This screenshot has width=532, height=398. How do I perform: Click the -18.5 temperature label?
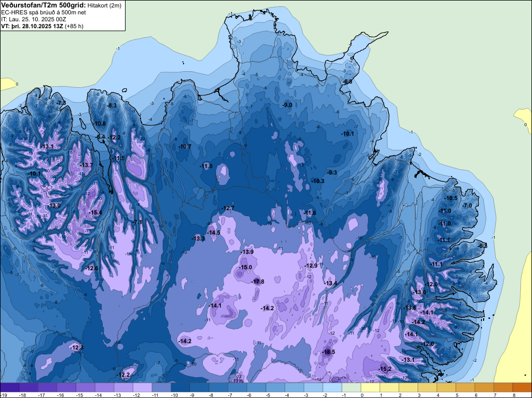(x=328, y=352)
